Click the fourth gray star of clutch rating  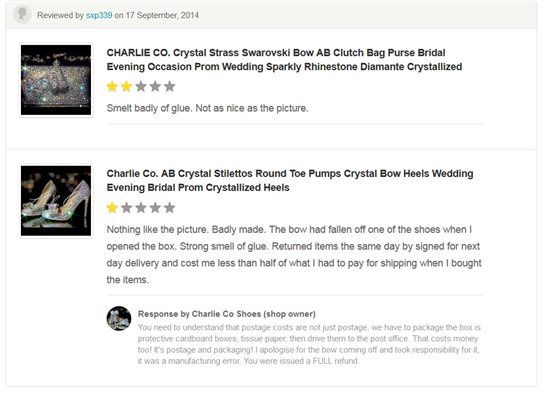coord(155,86)
